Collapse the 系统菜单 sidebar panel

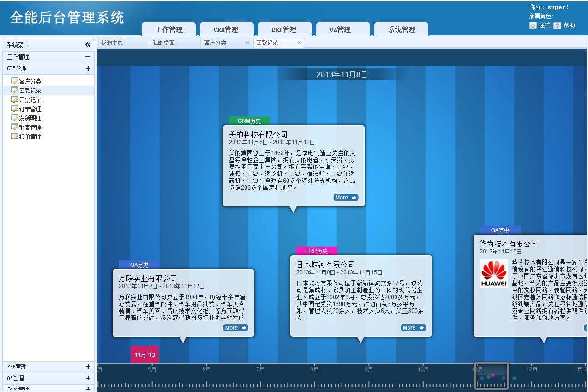[x=88, y=45]
